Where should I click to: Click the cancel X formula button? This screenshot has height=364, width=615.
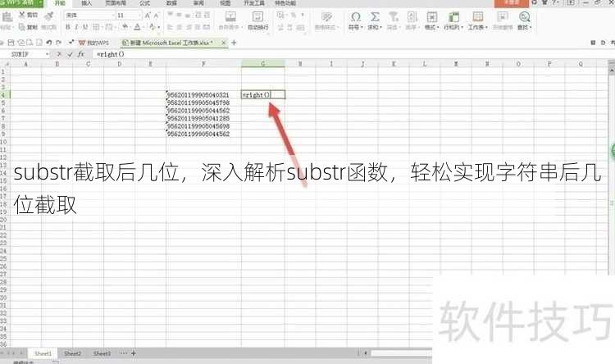click(x=59, y=54)
